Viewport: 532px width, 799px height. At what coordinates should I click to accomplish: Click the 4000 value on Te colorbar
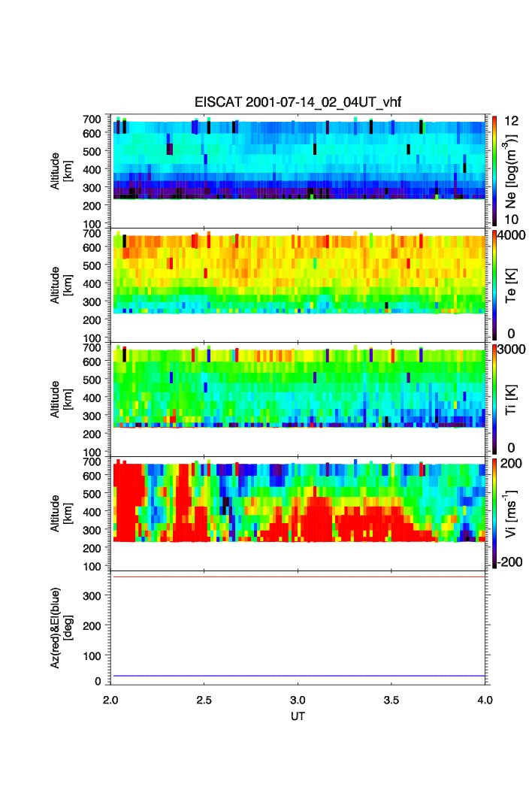tap(514, 235)
